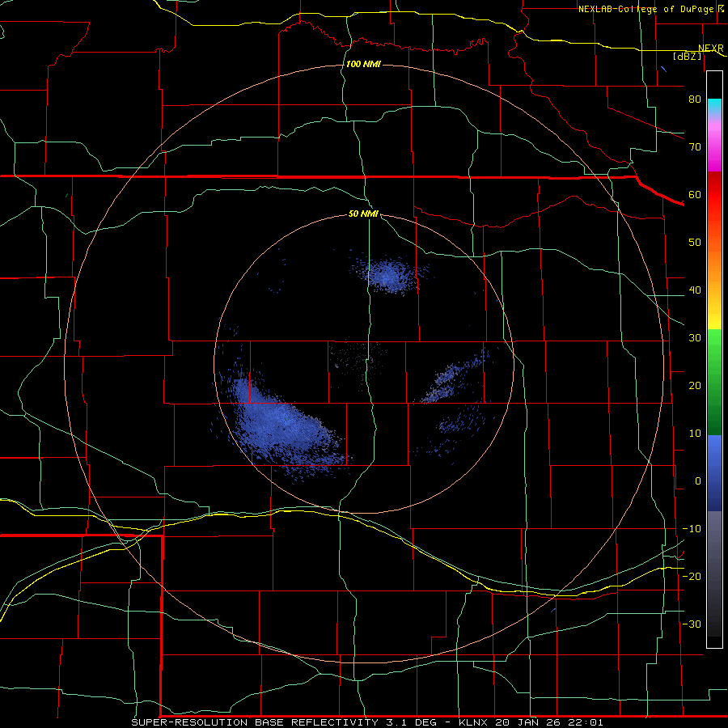Click the 20 value on the dBZ scale

[x=695, y=386]
